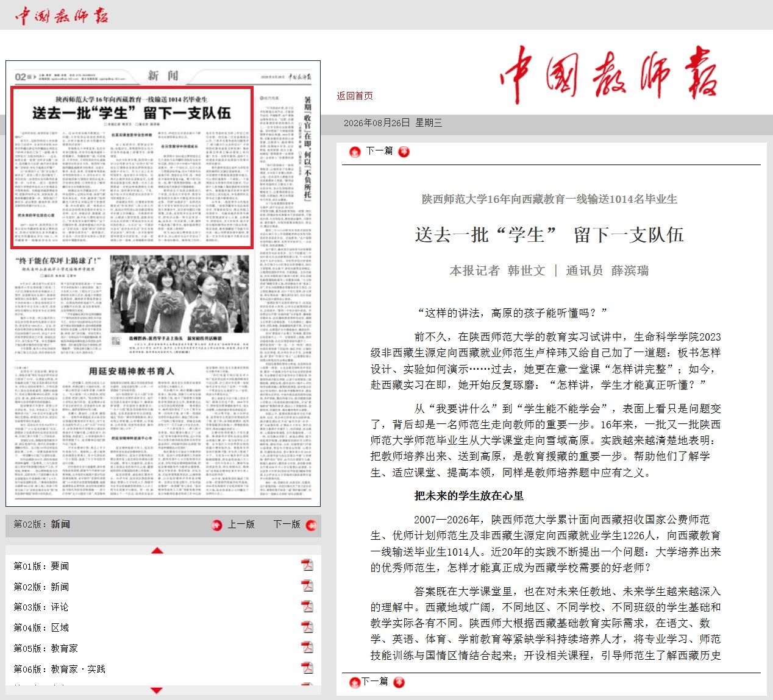Click red arrow icon left of top 下一篇
The height and width of the screenshot is (700, 773).
(355, 152)
